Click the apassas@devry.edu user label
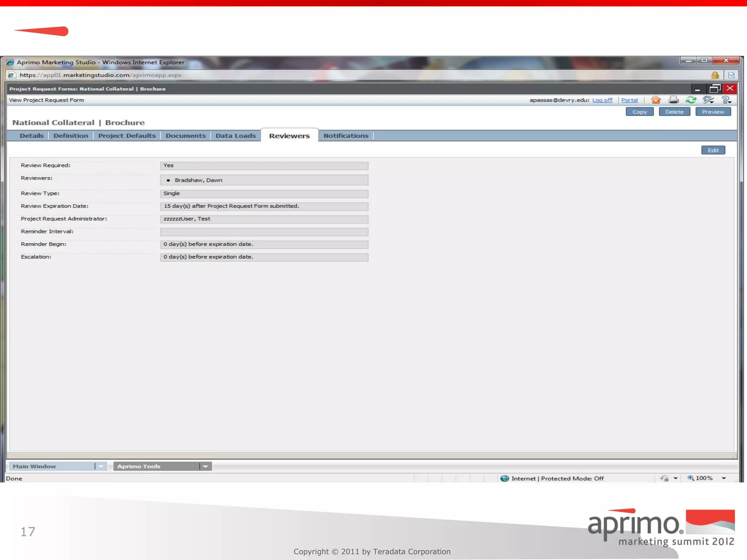 [x=559, y=100]
